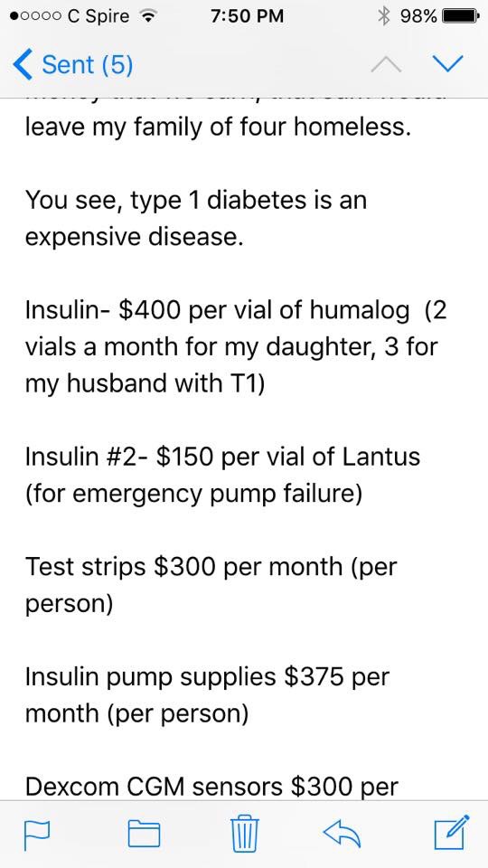This screenshot has height=868, width=488.
Task: Tap the C Spire carrier label
Action: [98, 16]
